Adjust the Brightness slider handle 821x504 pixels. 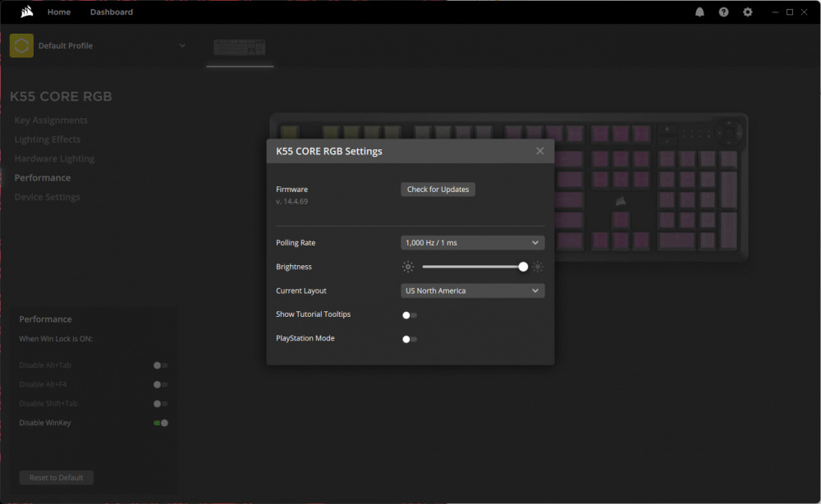pyautogui.click(x=523, y=267)
